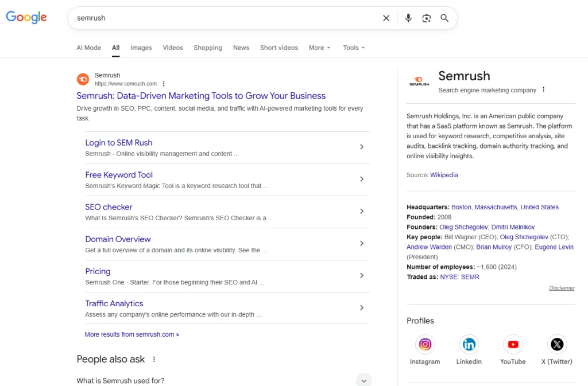This screenshot has width=588, height=386.
Task: Open Semrush Instagram profile icon
Action: (x=425, y=345)
